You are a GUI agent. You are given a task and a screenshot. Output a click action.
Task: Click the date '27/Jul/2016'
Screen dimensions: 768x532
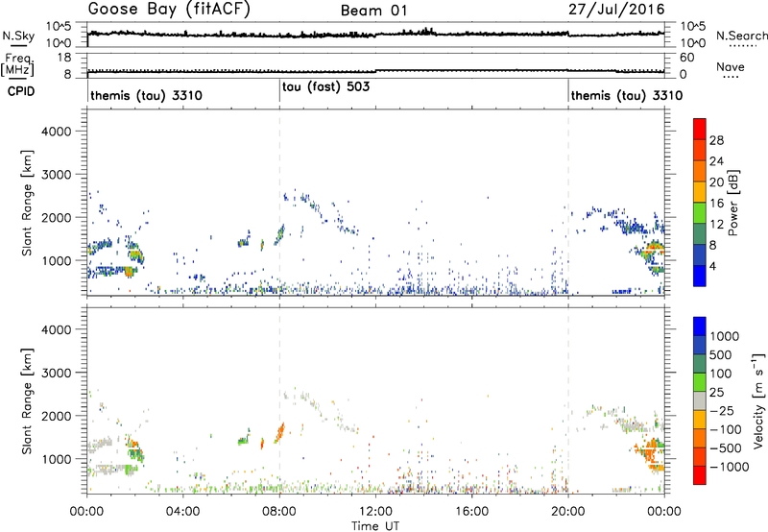616,10
